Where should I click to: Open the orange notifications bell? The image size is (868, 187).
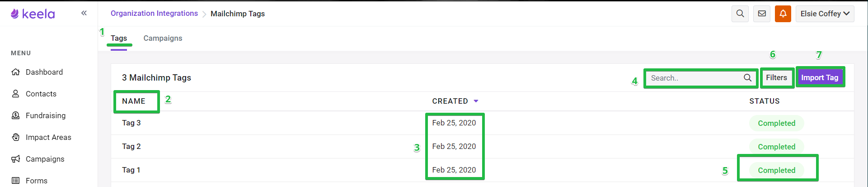pyautogui.click(x=783, y=14)
